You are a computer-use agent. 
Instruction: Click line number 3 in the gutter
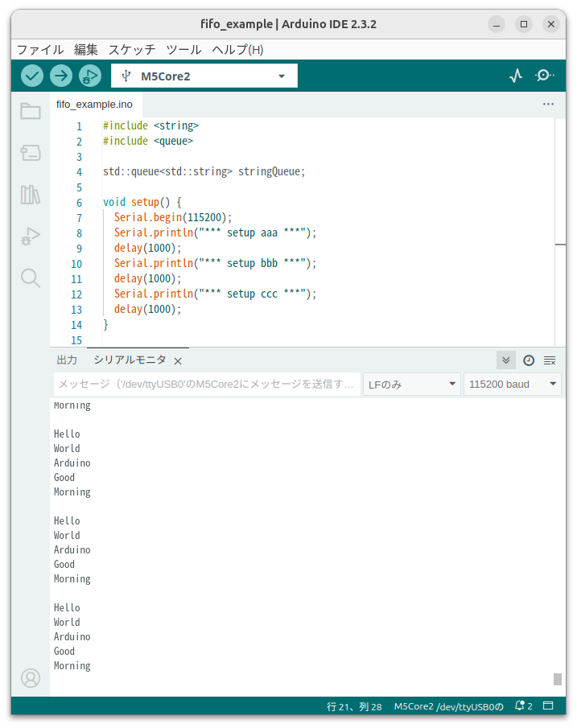(79, 157)
